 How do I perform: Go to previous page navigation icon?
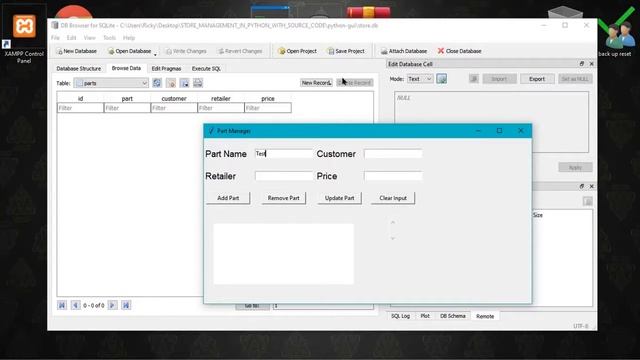76,305
